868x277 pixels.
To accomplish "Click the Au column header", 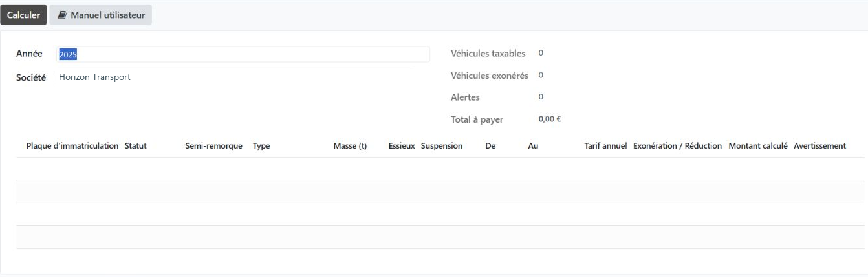I will 533,146.
